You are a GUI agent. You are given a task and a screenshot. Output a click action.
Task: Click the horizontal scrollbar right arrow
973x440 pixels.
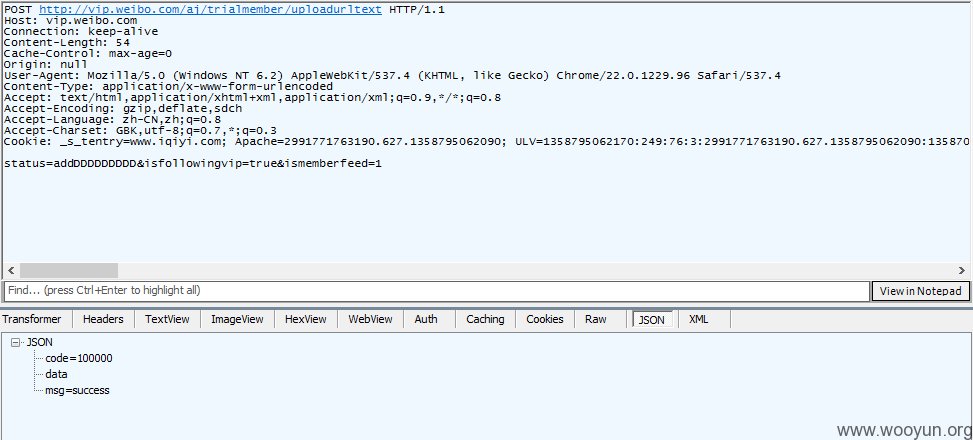962,271
